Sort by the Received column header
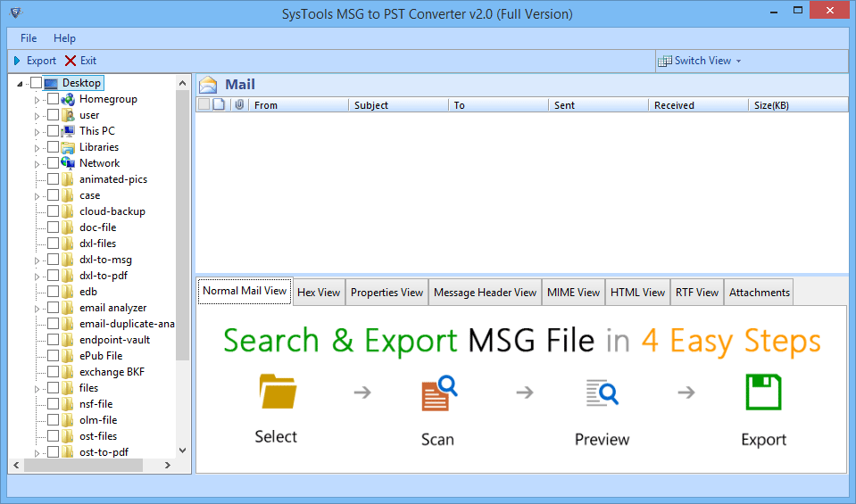Screen dimensions: 856x504 [698, 105]
